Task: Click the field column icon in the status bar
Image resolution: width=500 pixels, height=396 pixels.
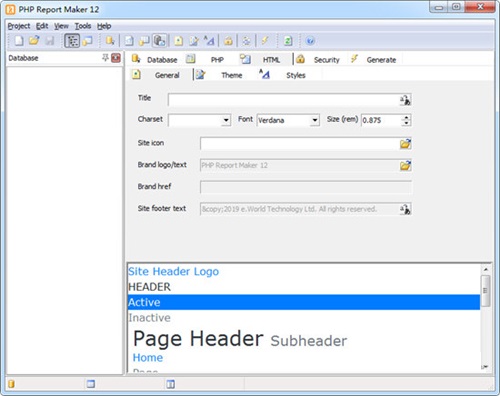Action: click(170, 384)
